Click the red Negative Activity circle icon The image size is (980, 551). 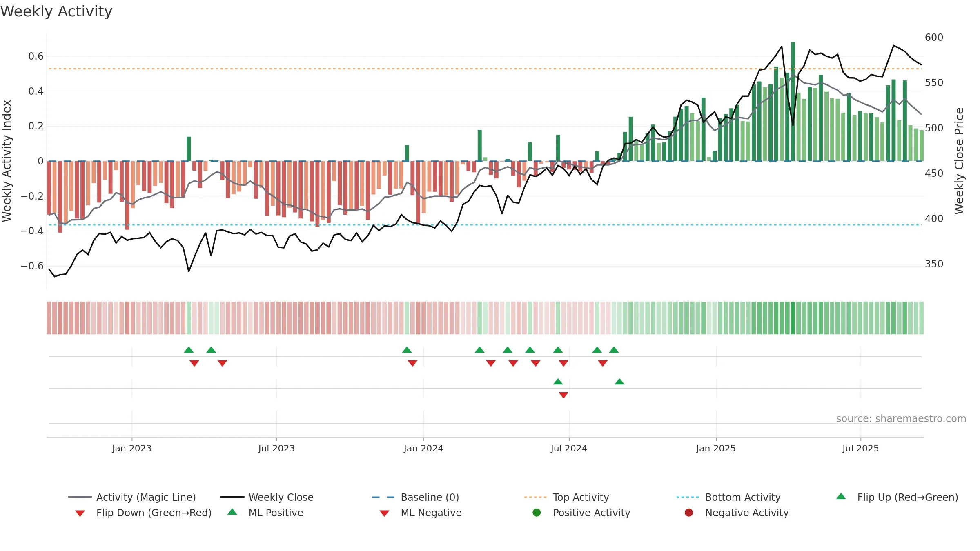(689, 513)
